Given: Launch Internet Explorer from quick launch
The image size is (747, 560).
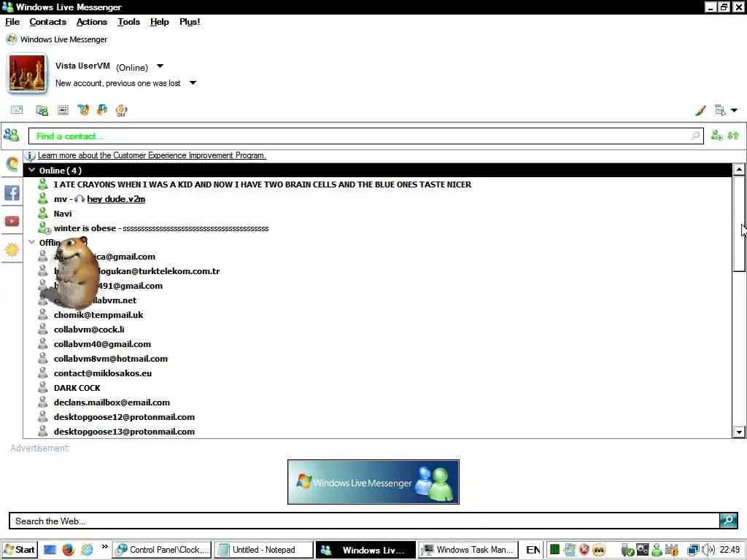Looking at the screenshot, I should point(87,550).
